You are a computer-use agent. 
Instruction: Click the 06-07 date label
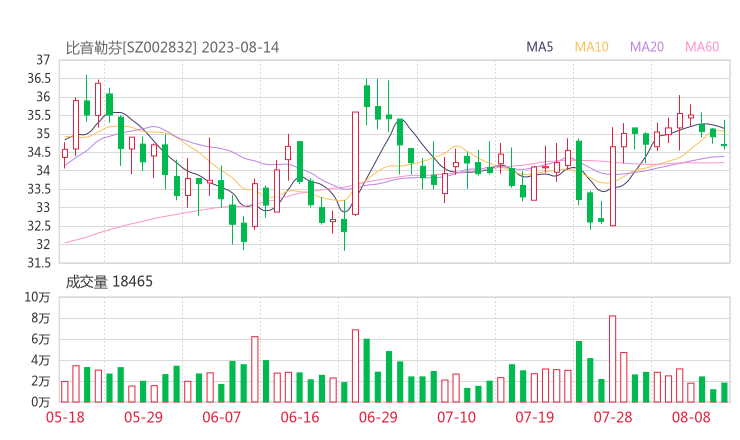pos(222,417)
